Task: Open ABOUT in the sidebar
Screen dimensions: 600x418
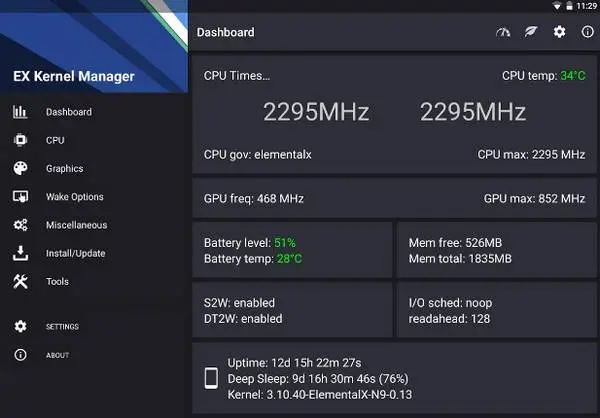Action: (94, 355)
